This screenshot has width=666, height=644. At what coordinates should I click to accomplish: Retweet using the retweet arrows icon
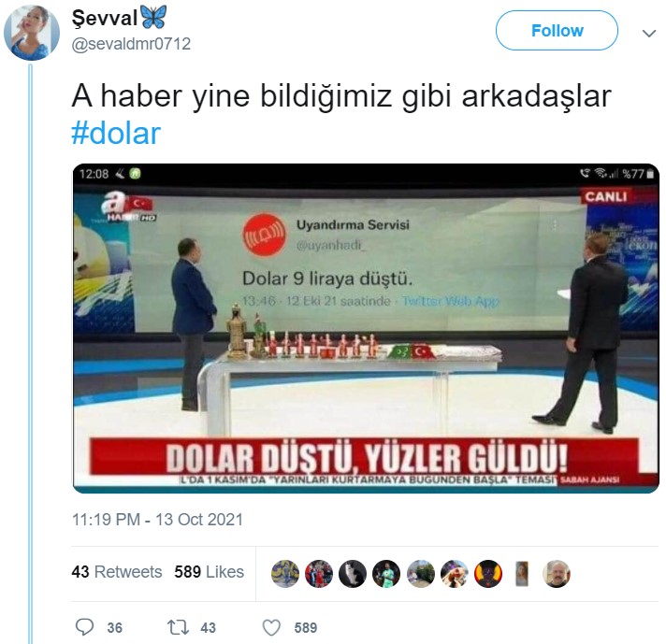click(x=179, y=627)
